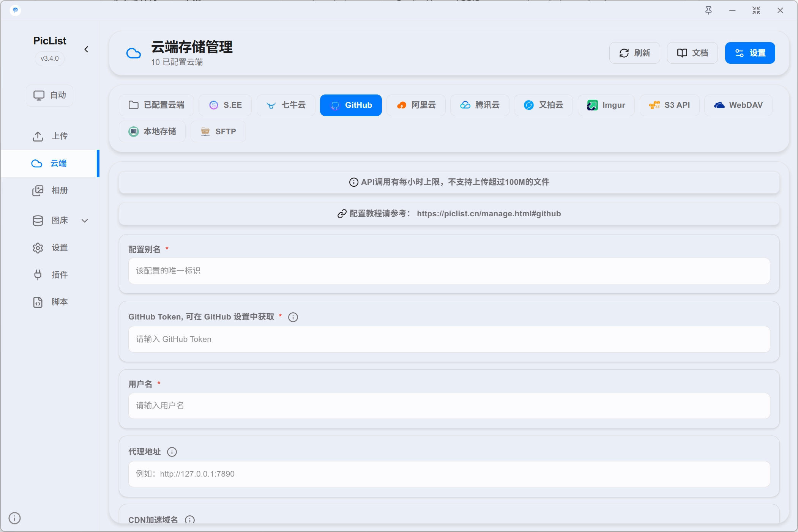This screenshot has height=532, width=798.
Task: Switch to the S.EE tab
Action: [225, 105]
